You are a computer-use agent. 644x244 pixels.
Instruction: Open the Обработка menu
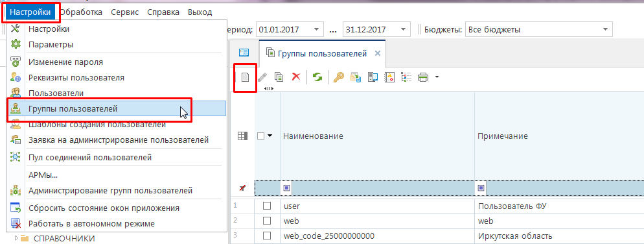click(81, 12)
